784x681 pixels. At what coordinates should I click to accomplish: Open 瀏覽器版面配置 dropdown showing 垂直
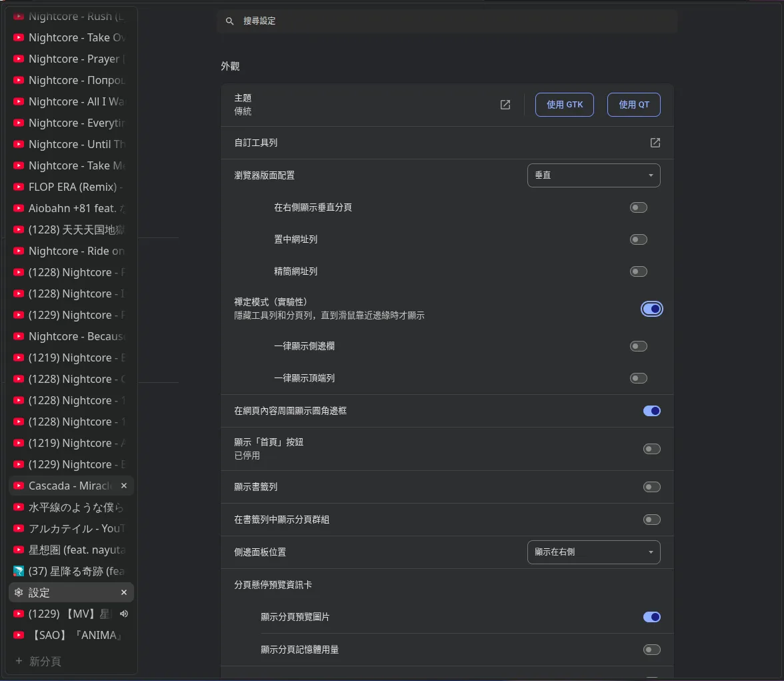[x=593, y=175]
